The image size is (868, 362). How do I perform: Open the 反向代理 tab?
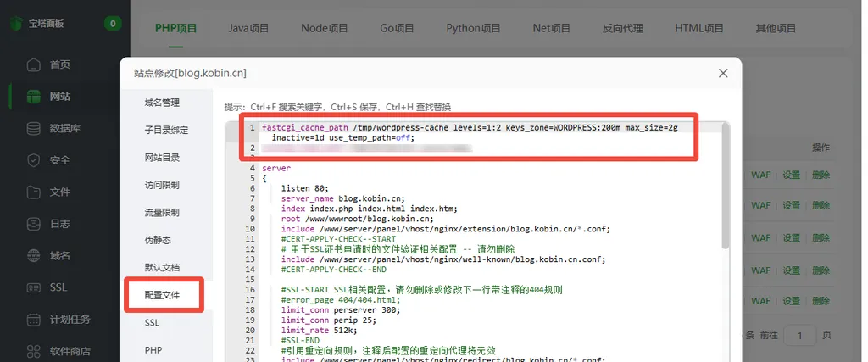pyautogui.click(x=623, y=28)
